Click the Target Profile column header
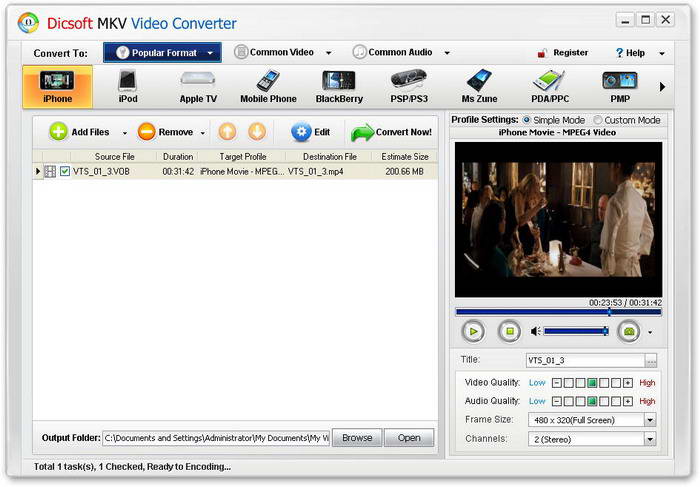 [x=242, y=157]
